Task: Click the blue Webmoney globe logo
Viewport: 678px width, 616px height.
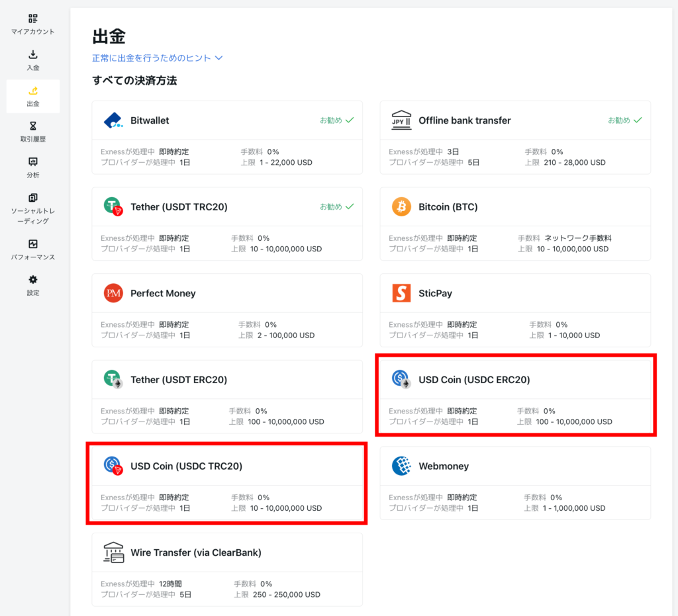Action: tap(401, 466)
